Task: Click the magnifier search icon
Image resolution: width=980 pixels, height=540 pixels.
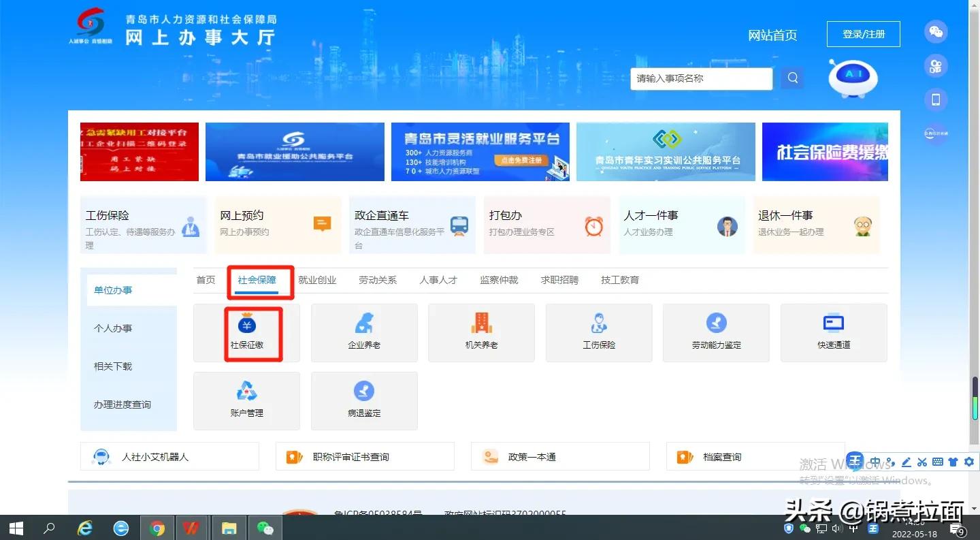Action: pos(791,78)
